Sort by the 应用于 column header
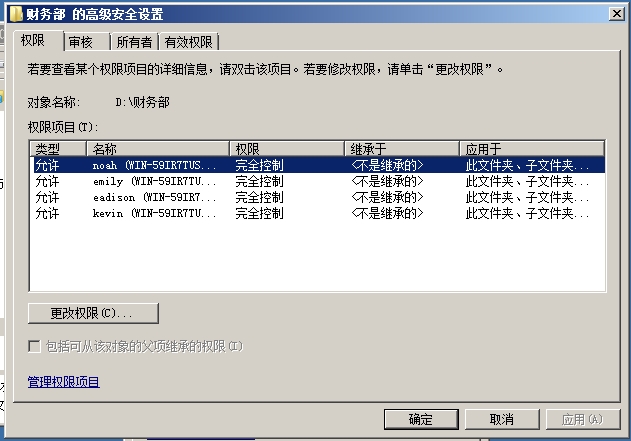 (x=532, y=148)
